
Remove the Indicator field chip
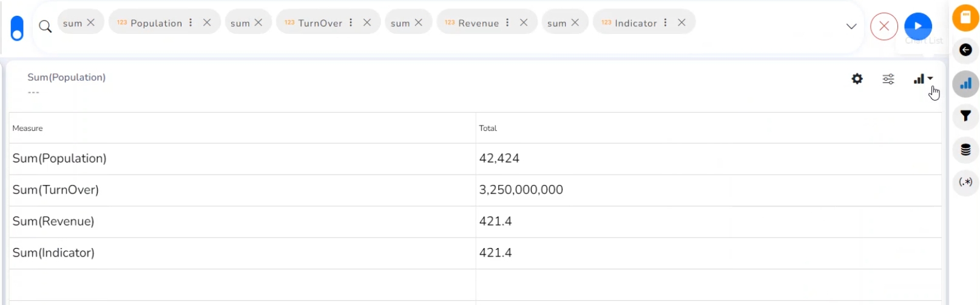click(x=681, y=22)
